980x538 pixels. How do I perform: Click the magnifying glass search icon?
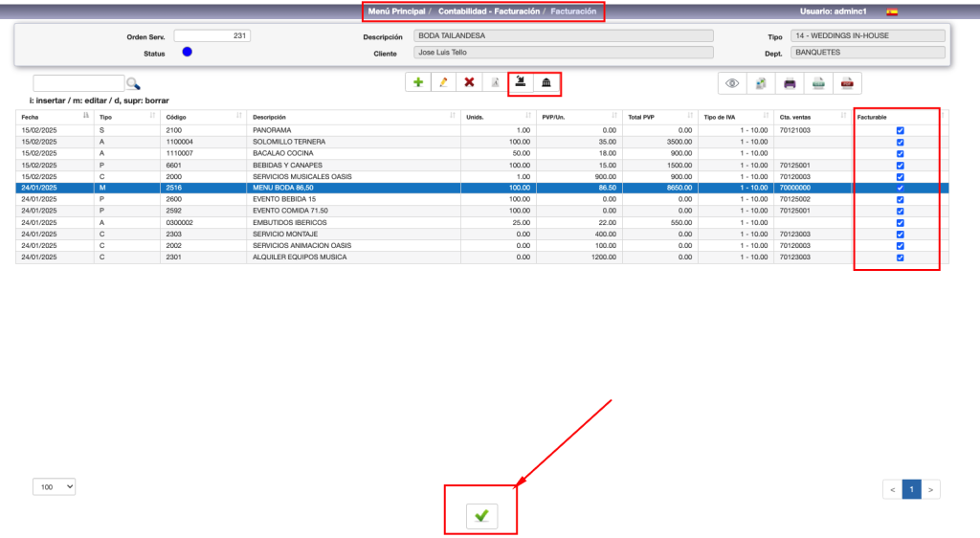point(133,83)
